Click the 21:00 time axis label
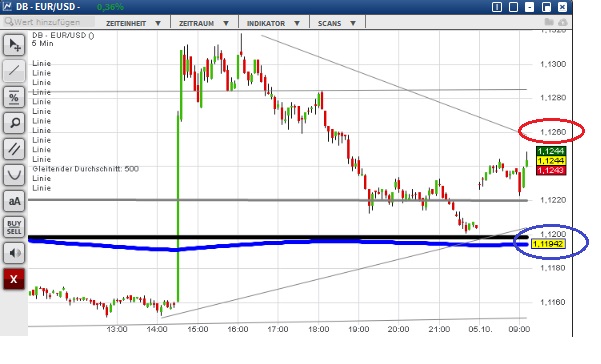The height and width of the screenshot is (364, 601). [x=439, y=329]
